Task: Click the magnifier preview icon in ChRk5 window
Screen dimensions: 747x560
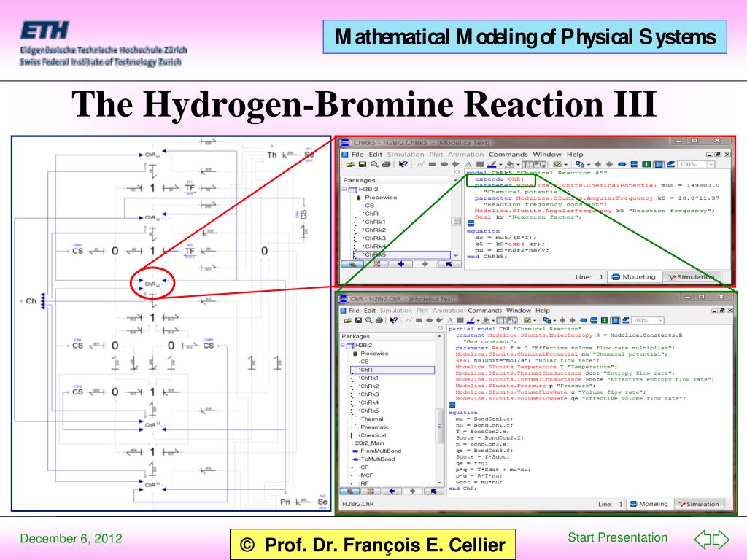Action: tap(374, 164)
